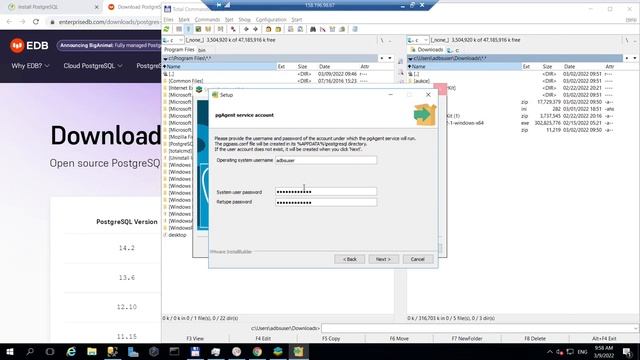Open left panel directory history arrow
Screen dimensions: 640x360
pos(390,58)
